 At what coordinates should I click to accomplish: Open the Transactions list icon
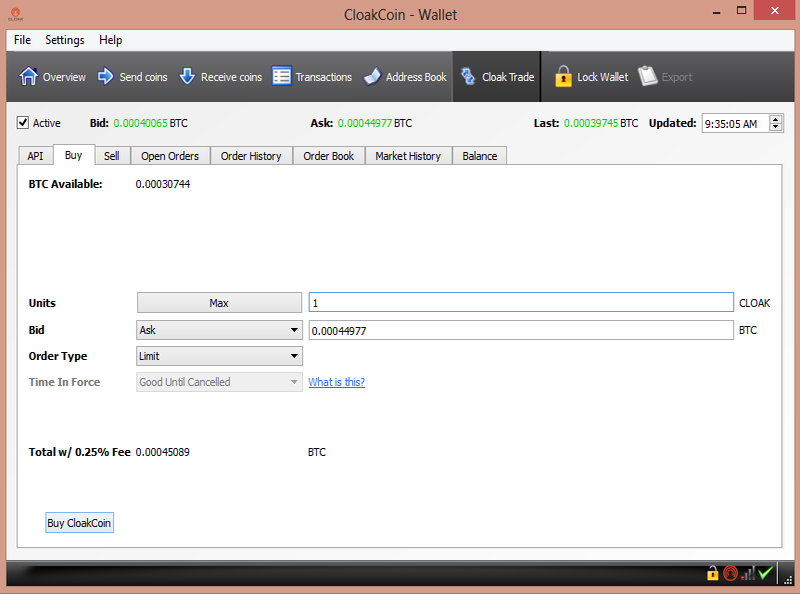282,77
